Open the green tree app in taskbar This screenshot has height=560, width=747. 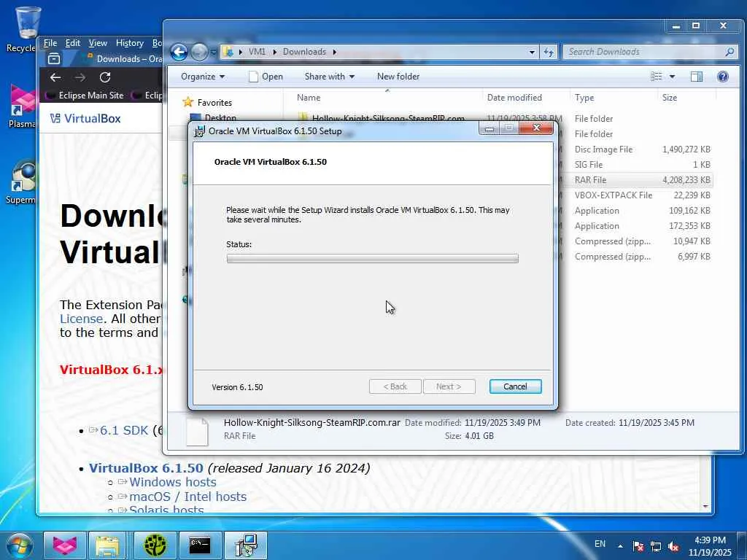[x=155, y=545]
